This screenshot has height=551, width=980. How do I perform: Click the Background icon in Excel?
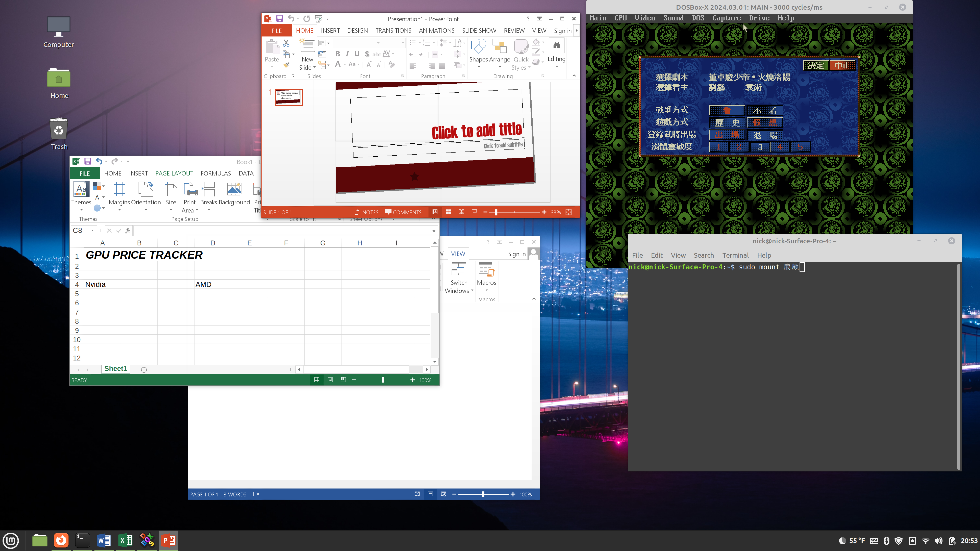pyautogui.click(x=234, y=189)
